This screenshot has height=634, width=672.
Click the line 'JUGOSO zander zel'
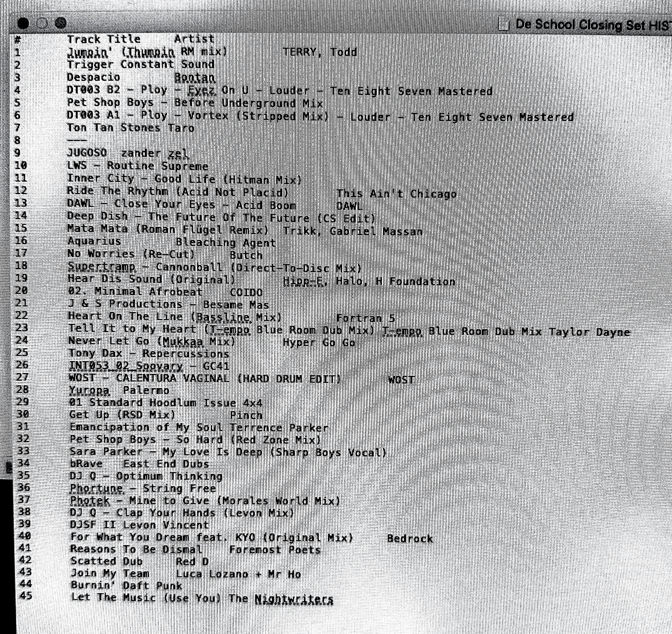(x=128, y=153)
